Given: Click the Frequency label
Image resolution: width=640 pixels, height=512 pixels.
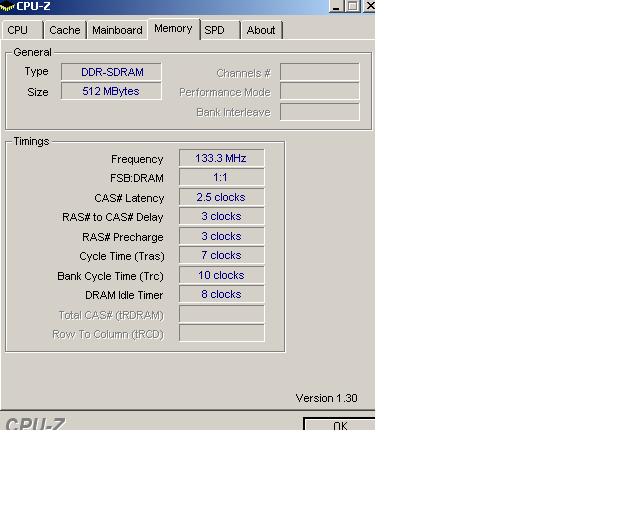Looking at the screenshot, I should click(137, 159).
